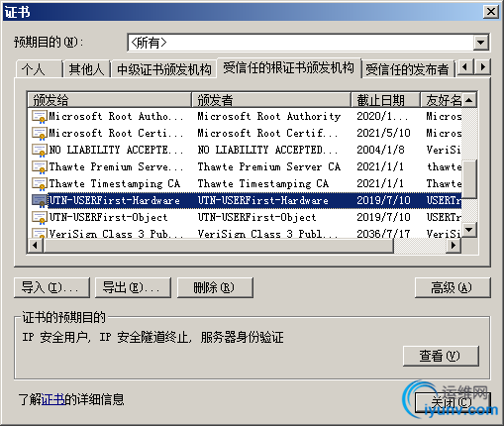Click the tab strip left scroll arrow
The image size is (504, 426).
[x=465, y=67]
